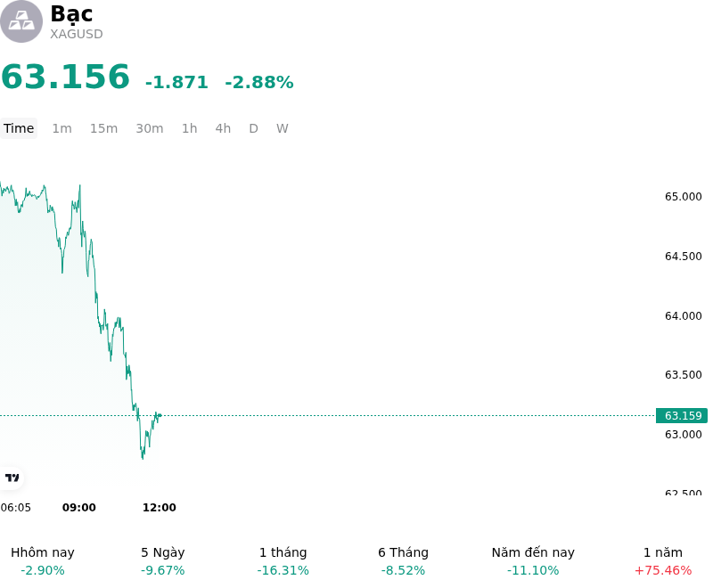This screenshot has height=588, width=713.
Task: Choose the 30m interval
Action: pos(150,128)
